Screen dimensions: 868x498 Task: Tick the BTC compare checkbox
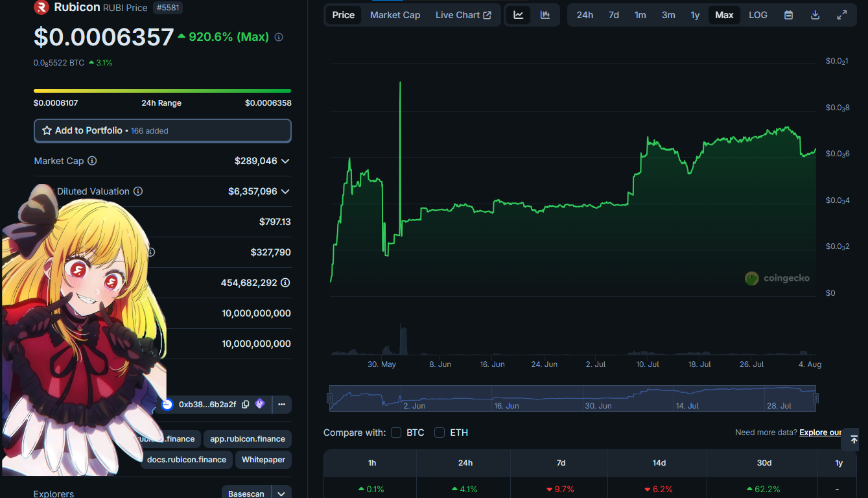(x=396, y=433)
